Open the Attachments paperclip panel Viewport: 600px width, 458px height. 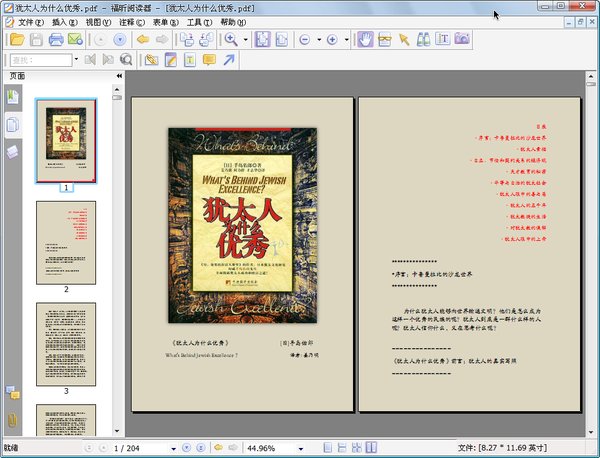pos(12,418)
